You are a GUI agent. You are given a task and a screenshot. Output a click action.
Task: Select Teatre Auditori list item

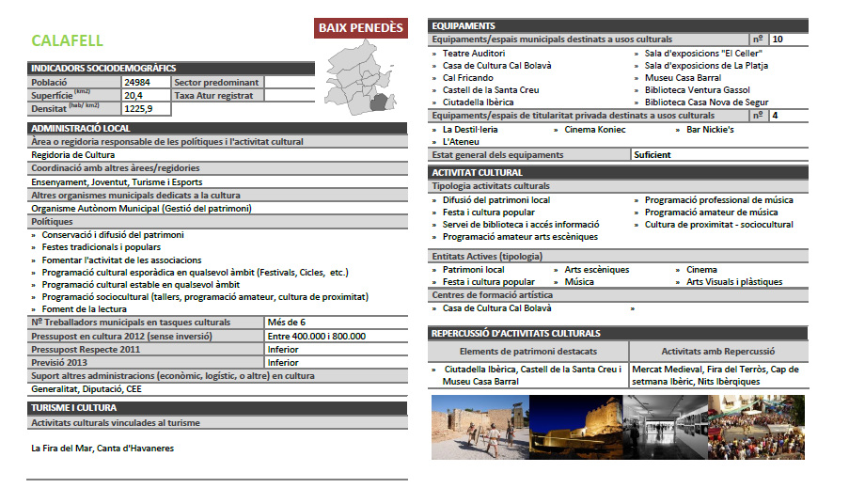pos(473,53)
